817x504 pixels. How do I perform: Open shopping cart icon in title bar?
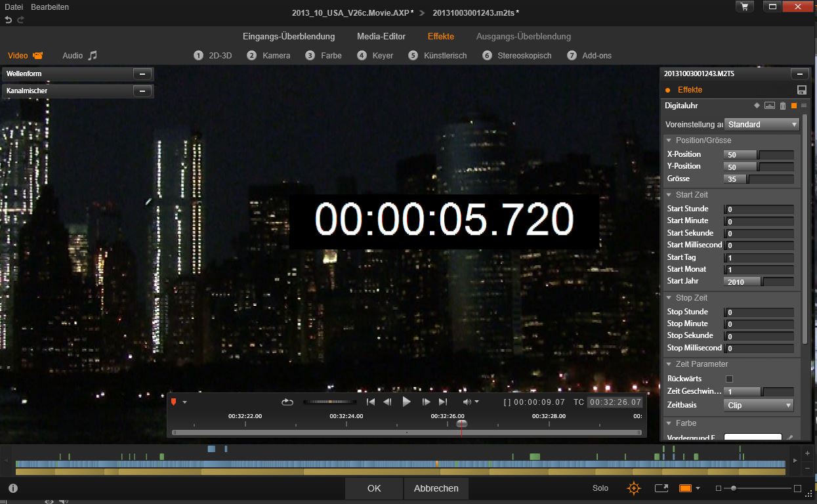(x=744, y=7)
